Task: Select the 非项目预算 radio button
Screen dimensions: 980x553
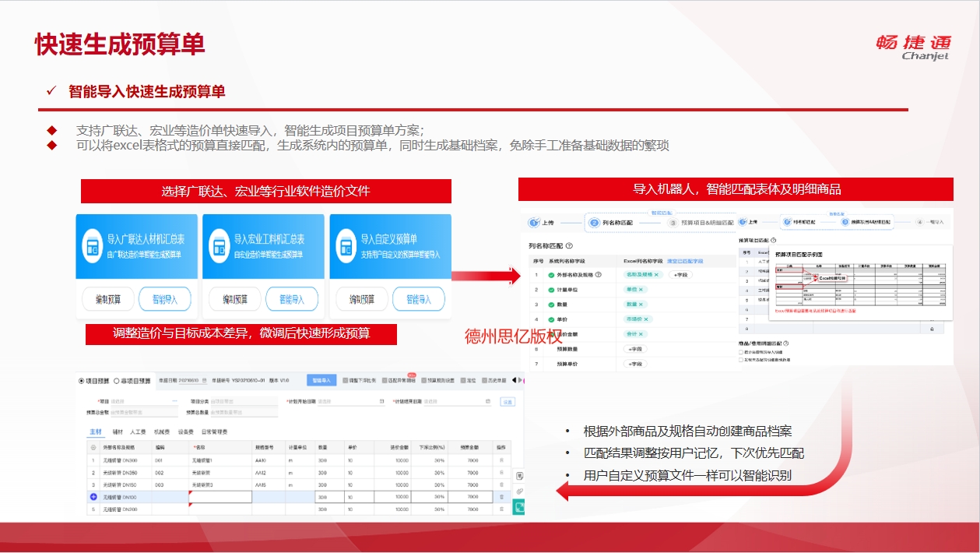Action: (x=117, y=381)
